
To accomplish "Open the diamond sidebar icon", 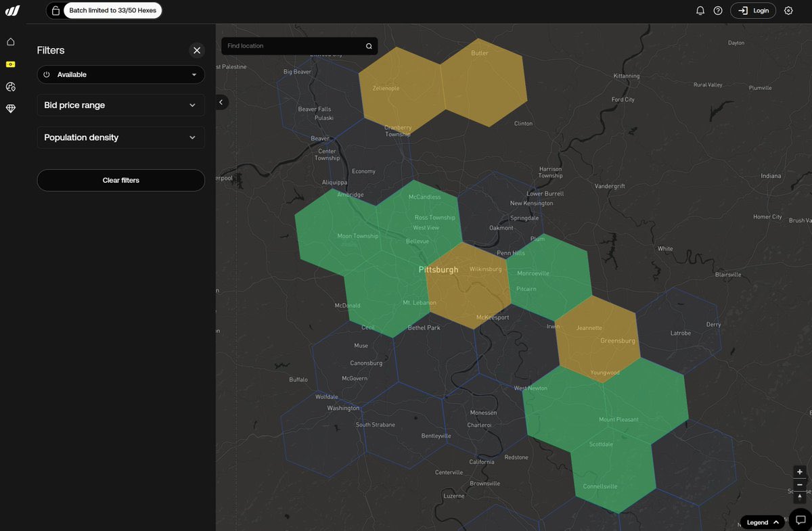I will [11, 108].
